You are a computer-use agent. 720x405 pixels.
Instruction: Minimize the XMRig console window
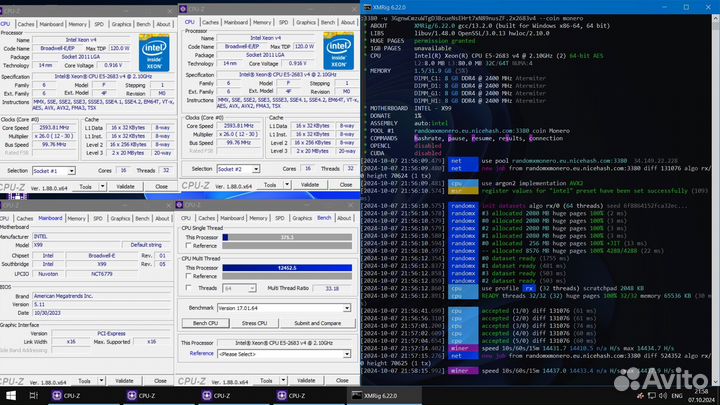pos(664,7)
